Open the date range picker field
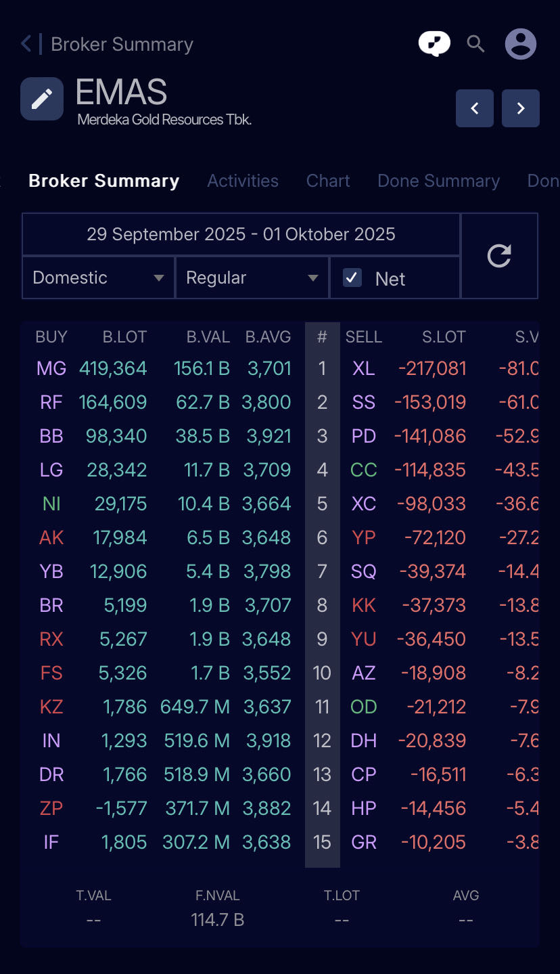Viewport: 560px width, 974px height. click(x=241, y=234)
